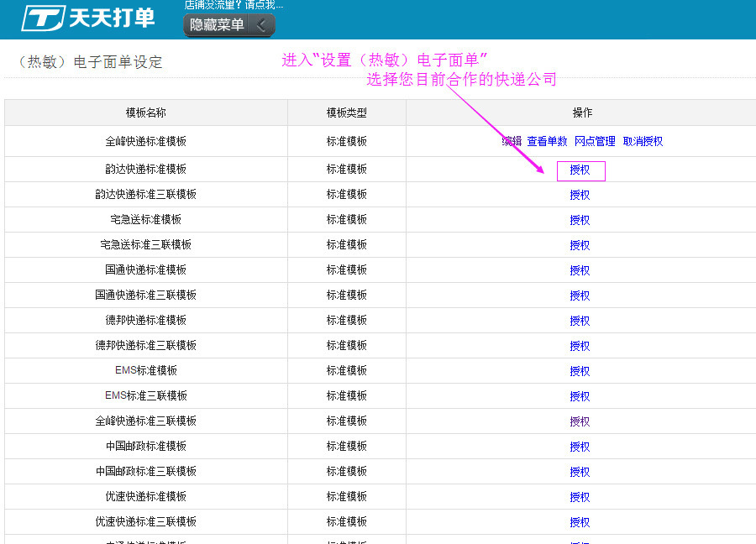
Task: Select the 德邦快递标准模板 name cell
Action: [145, 320]
